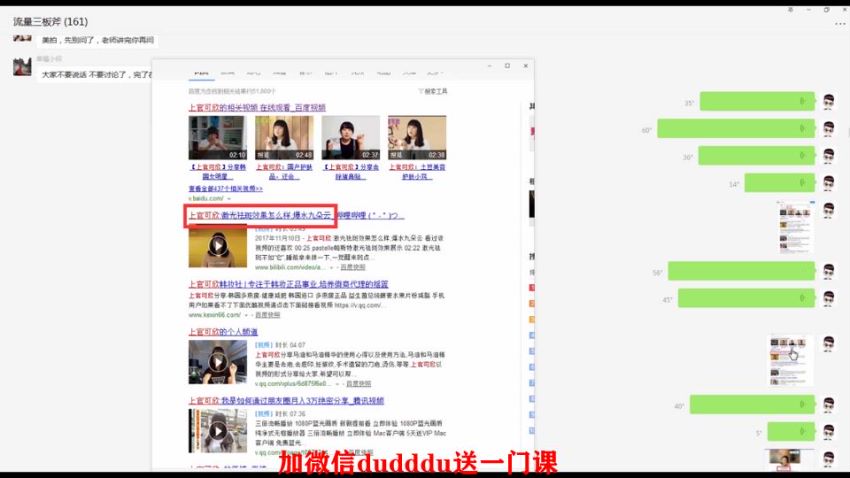Play the 朋友圈月入3万 result video thumbnail
The width and height of the screenshot is (850, 478).
click(x=217, y=431)
